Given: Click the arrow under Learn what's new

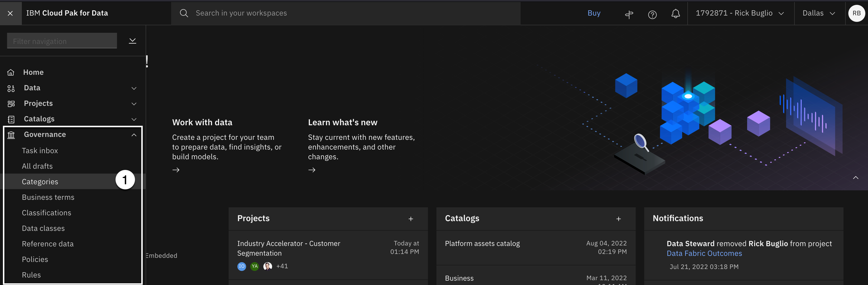Looking at the screenshot, I should 312,170.
